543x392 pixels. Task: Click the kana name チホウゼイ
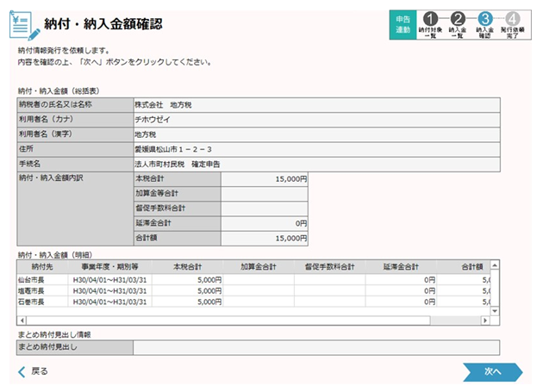pyautogui.click(x=153, y=120)
